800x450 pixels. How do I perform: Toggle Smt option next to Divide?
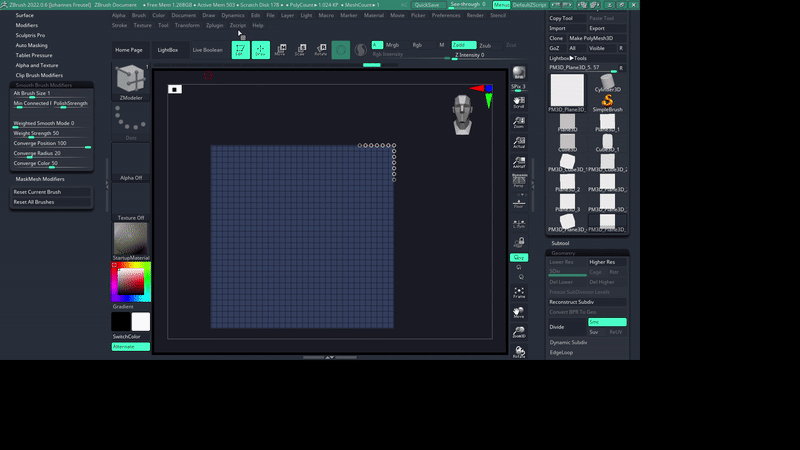click(594, 322)
